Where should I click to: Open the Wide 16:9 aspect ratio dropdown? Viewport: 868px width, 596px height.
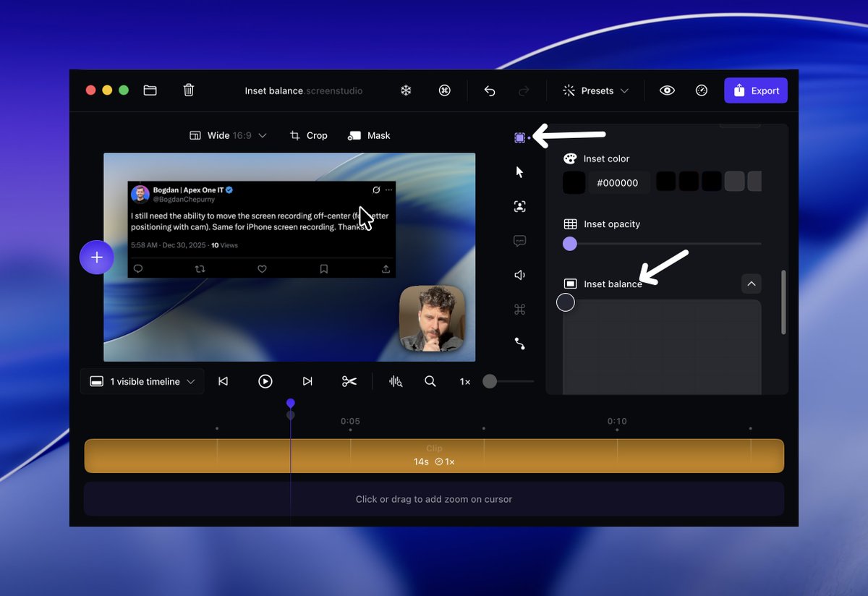coord(228,135)
